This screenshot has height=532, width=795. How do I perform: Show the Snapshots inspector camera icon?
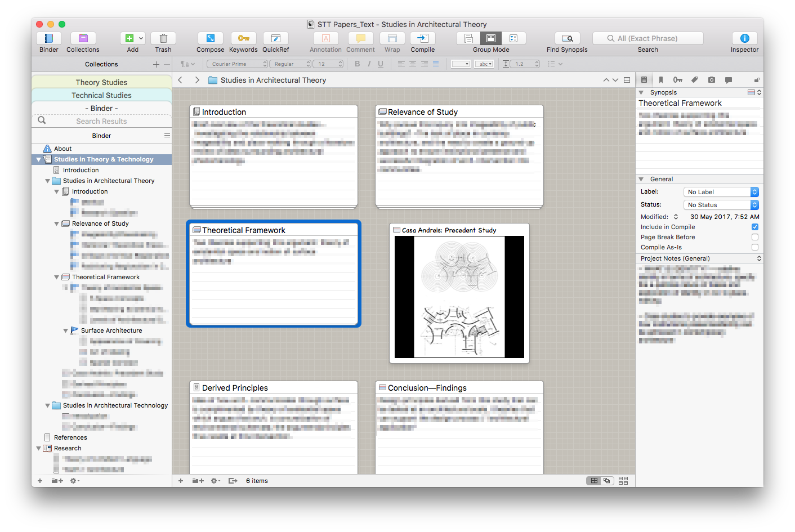click(712, 80)
